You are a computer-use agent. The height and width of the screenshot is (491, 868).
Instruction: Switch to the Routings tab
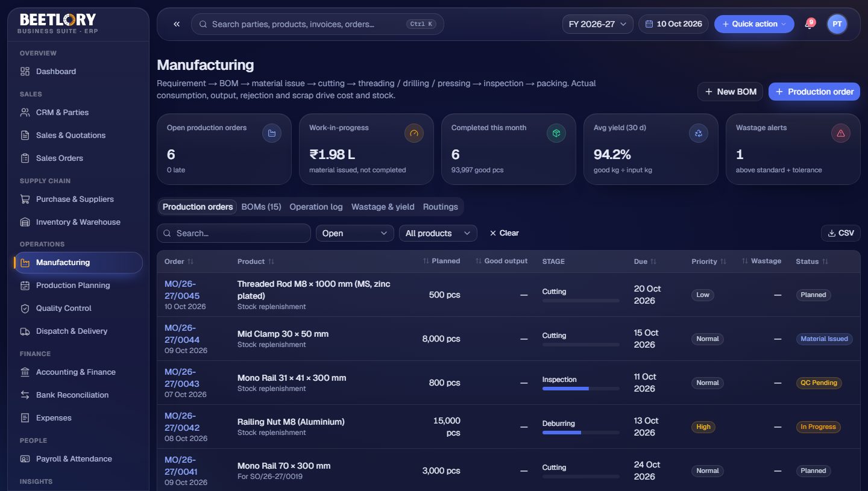441,207
